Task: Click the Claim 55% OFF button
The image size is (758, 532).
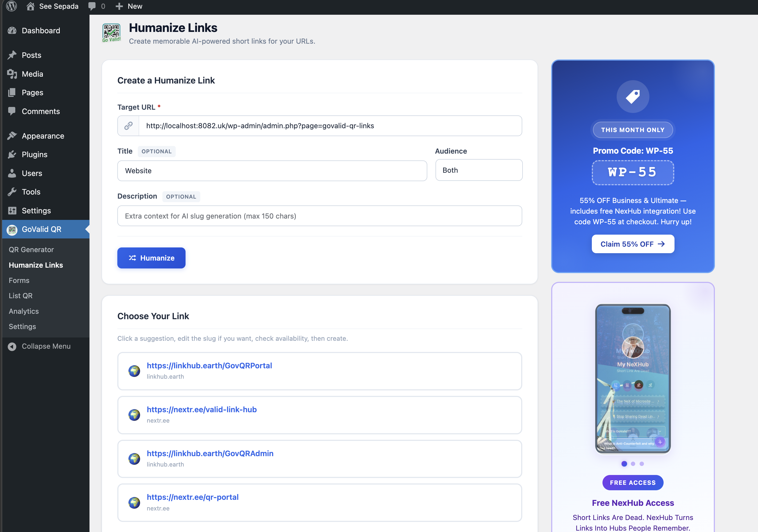Action: 632,244
